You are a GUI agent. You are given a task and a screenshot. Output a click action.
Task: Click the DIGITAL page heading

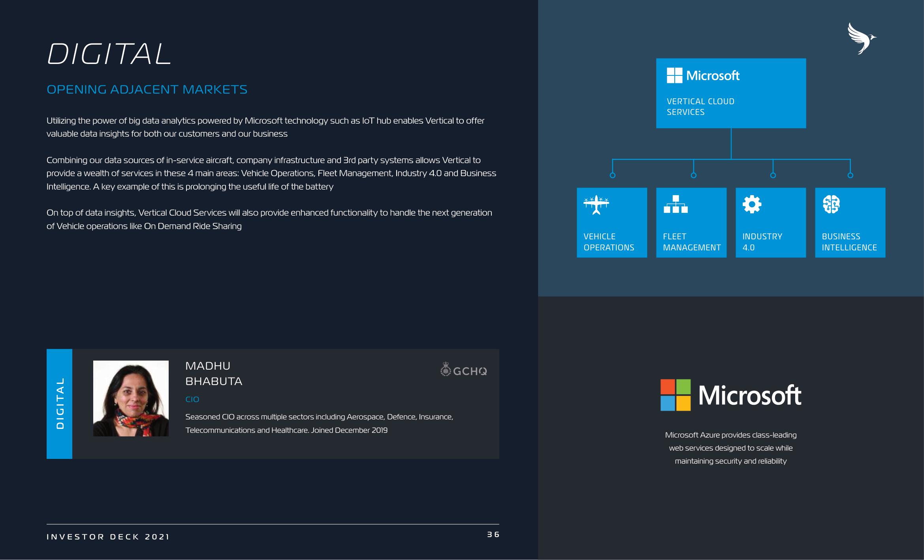(x=109, y=54)
